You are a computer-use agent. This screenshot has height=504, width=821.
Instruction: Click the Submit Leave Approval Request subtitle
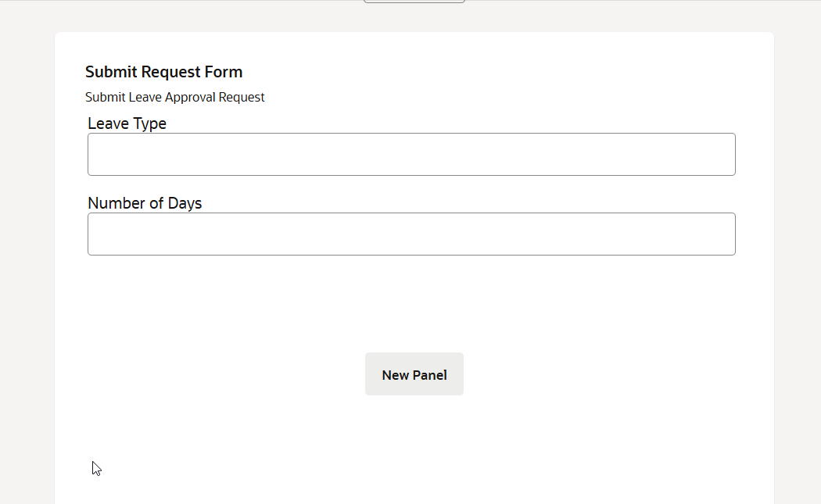175,98
